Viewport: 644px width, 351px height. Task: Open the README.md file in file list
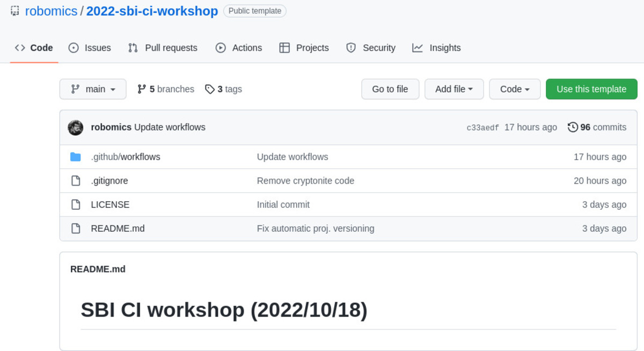tap(118, 229)
